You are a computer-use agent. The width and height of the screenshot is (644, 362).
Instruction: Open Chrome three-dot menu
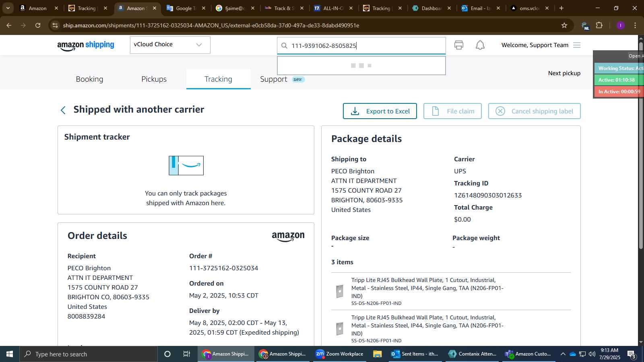coord(635,25)
